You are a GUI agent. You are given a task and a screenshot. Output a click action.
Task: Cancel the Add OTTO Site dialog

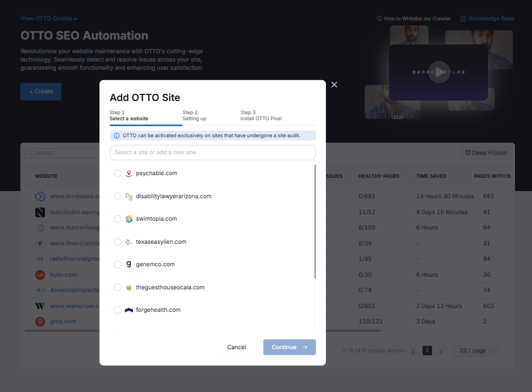(236, 347)
